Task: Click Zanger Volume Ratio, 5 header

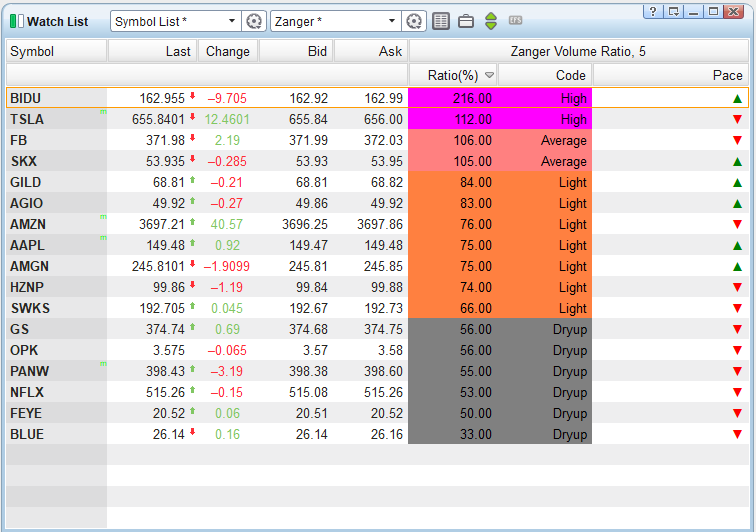Action: pos(579,51)
